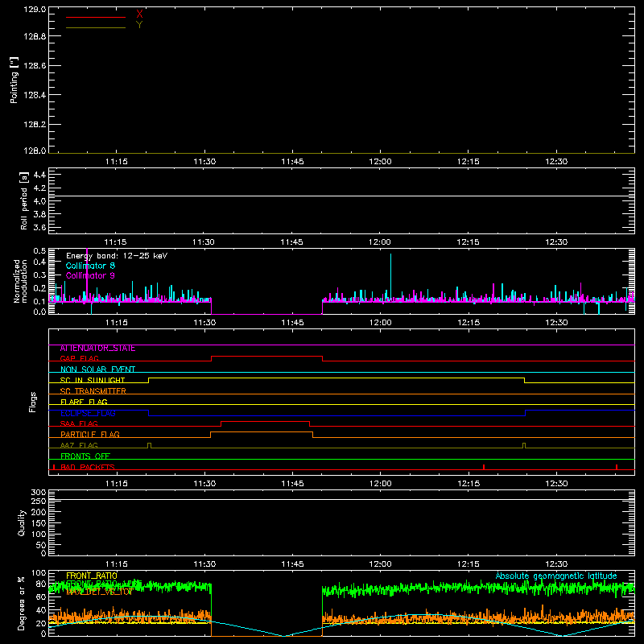The height and width of the screenshot is (644, 644).
Task: Select the red X legend line sample
Action: pyautogui.click(x=96, y=17)
